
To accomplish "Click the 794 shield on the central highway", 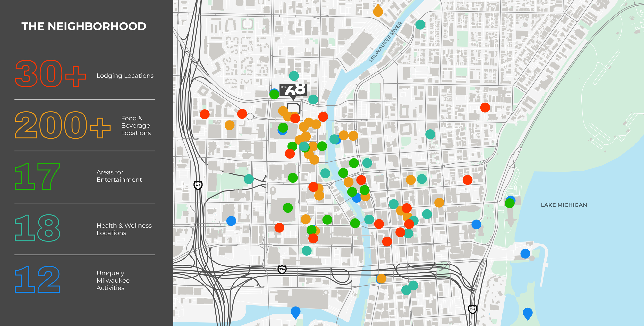I will pos(282,269).
